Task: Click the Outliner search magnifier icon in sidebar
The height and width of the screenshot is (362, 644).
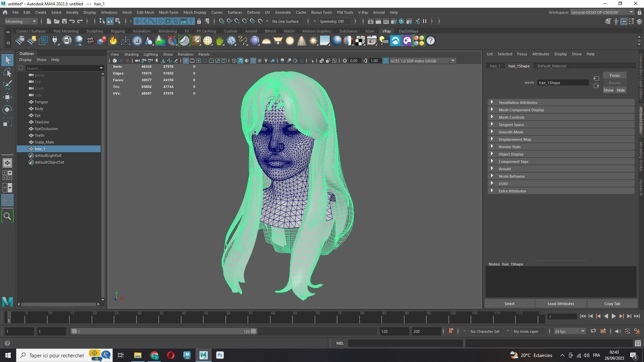Action: pyautogui.click(x=7, y=217)
